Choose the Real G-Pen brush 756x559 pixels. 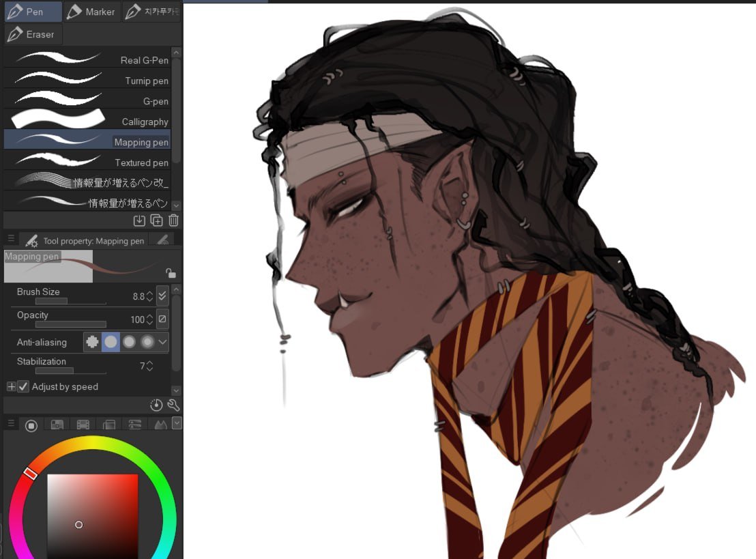87,59
